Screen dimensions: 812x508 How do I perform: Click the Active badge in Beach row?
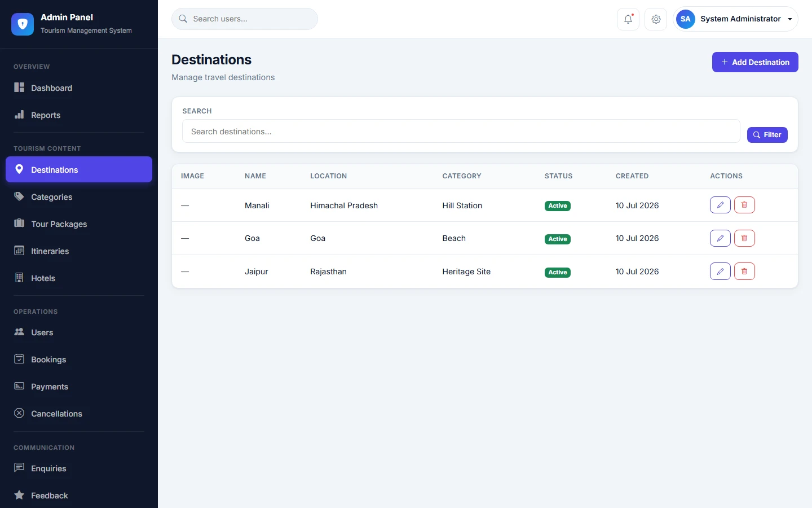(x=558, y=239)
